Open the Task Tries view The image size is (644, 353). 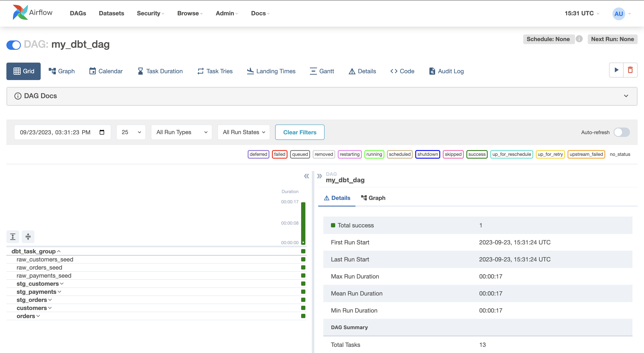tap(215, 71)
